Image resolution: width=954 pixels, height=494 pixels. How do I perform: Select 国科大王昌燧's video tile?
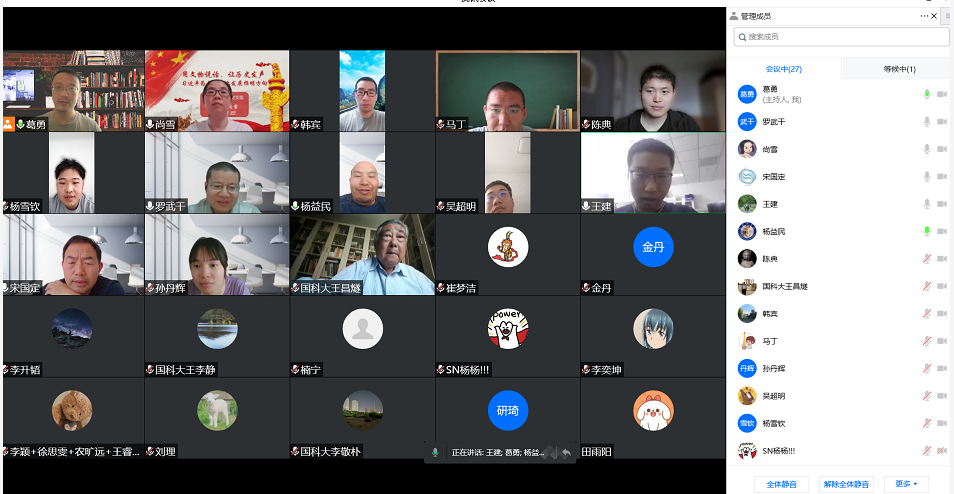tap(363, 254)
